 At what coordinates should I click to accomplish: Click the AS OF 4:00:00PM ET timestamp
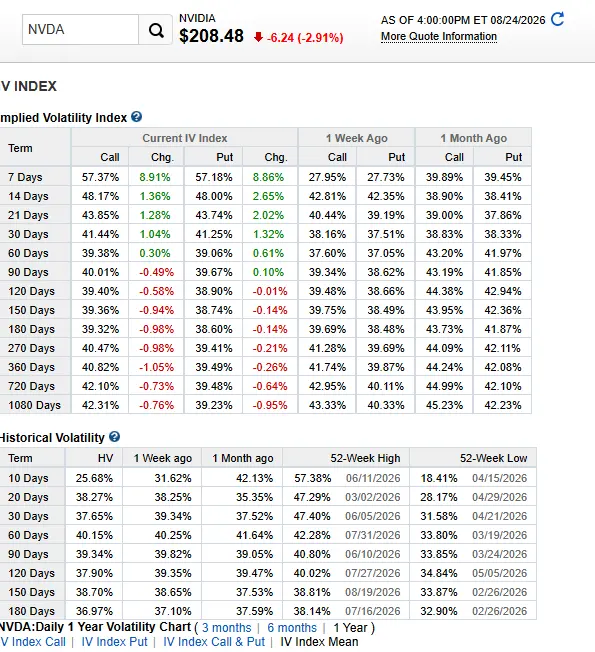(463, 20)
